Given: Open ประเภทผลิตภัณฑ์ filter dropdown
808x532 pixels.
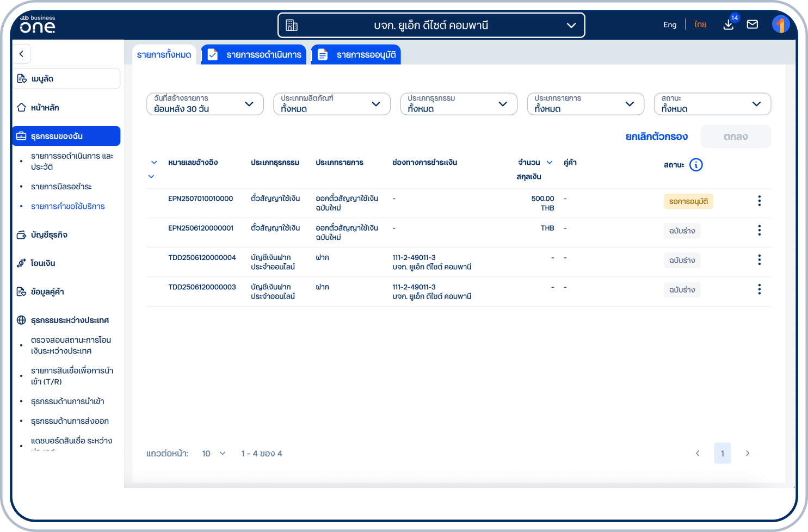Looking at the screenshot, I should 332,104.
